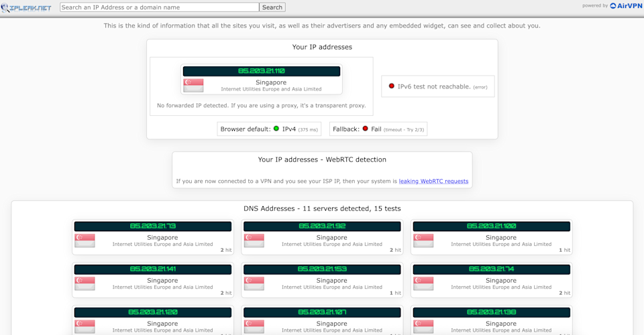Click flag in the 85.203.21.153 DNS card
The image size is (644, 335).
pos(254,283)
